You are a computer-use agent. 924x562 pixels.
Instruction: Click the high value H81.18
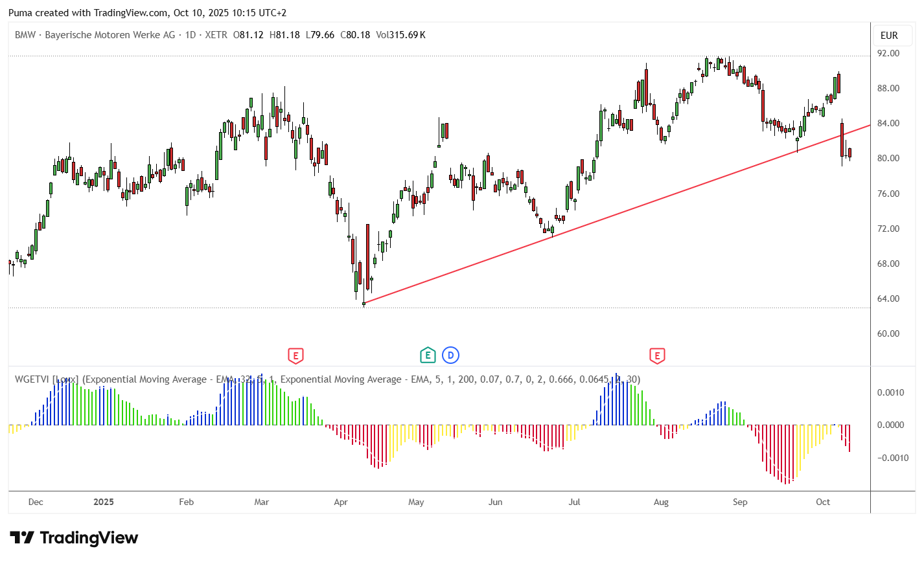(x=284, y=35)
